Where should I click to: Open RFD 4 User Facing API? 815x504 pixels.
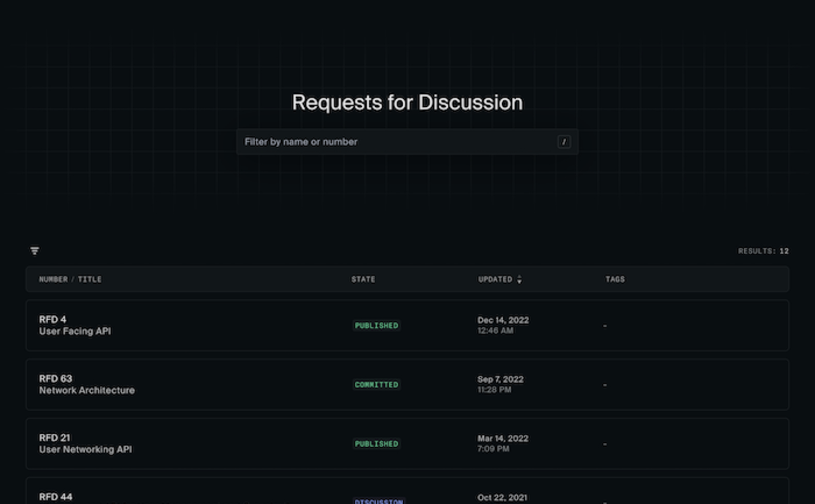coord(75,325)
